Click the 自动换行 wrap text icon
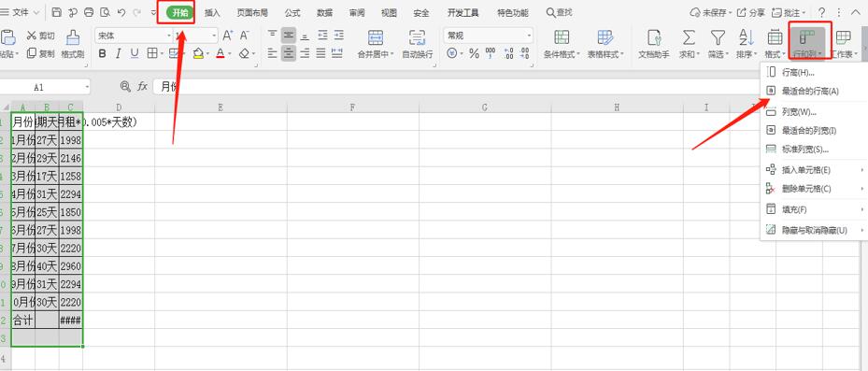 pos(417,44)
